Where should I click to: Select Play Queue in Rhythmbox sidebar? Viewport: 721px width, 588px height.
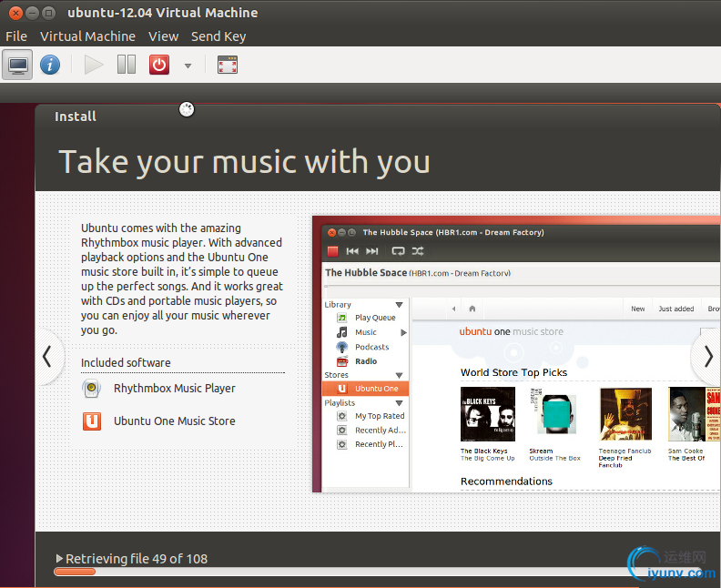coord(375,318)
